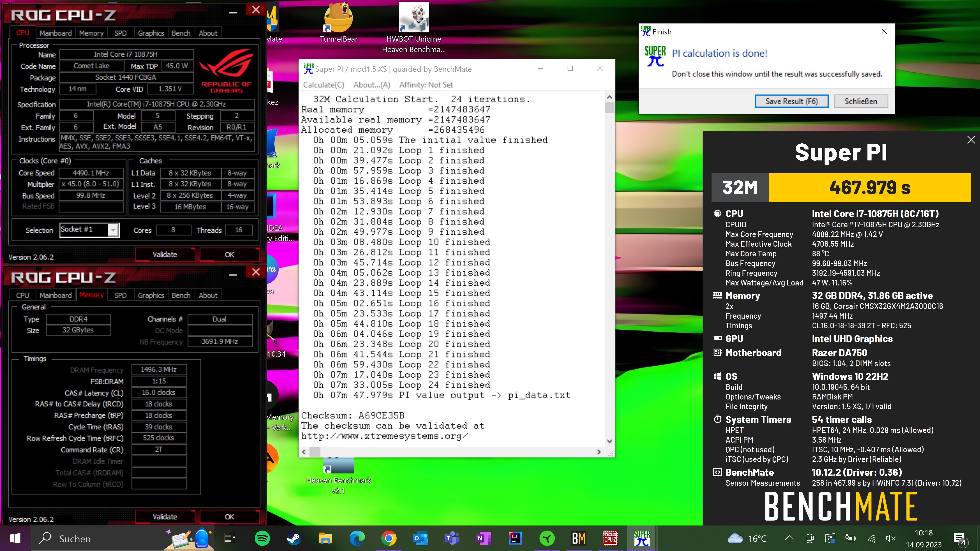Click scroll right arrow in Super PI log
Screen dimensions: 980x551
[599, 452]
